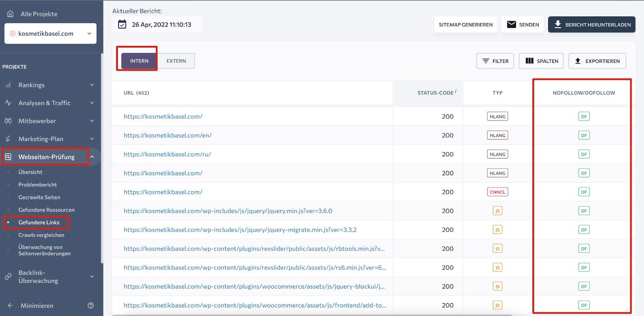Open Übersicht in the sidebar
Screen dimensions: 644x316
[x=30, y=172]
